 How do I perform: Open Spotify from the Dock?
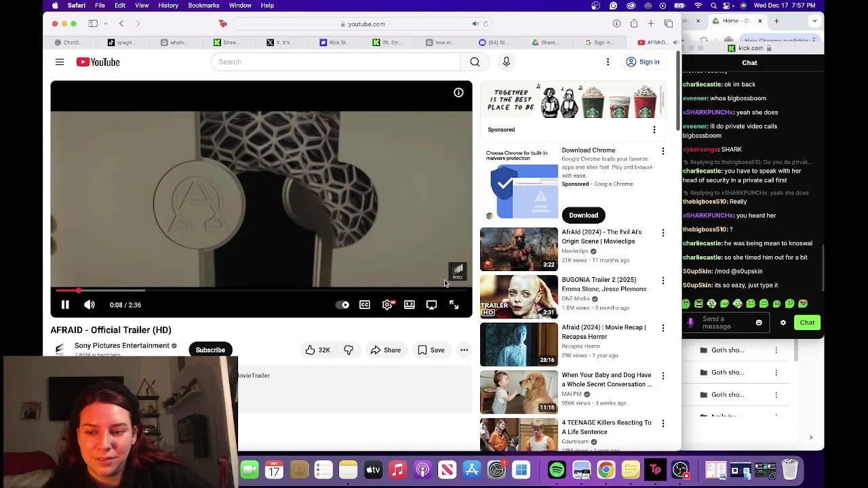(x=557, y=470)
